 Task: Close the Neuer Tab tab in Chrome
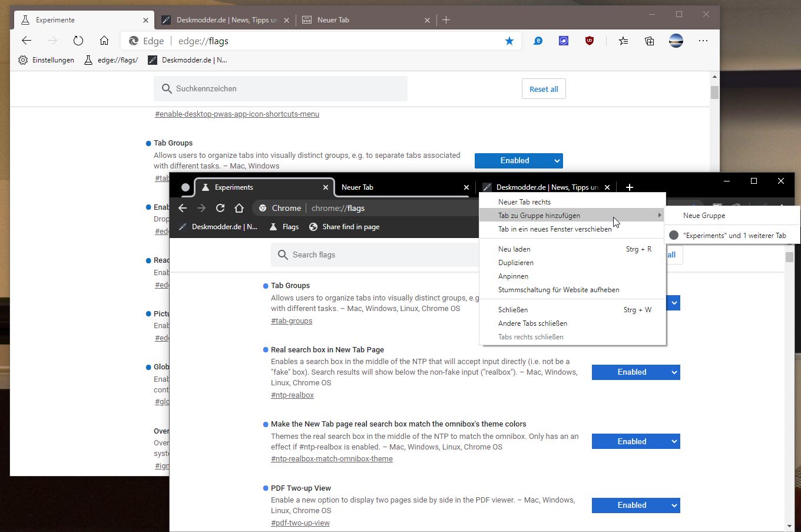pyautogui.click(x=466, y=187)
